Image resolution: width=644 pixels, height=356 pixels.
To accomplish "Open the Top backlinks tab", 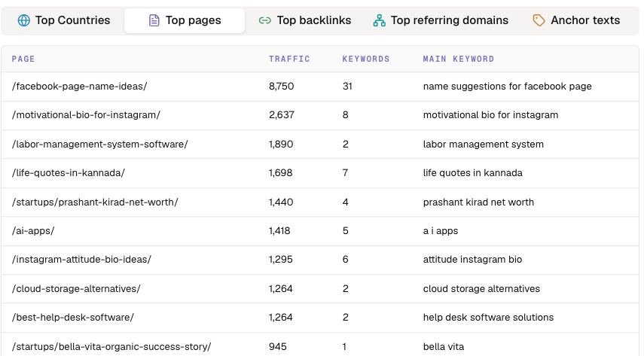I will 305,20.
